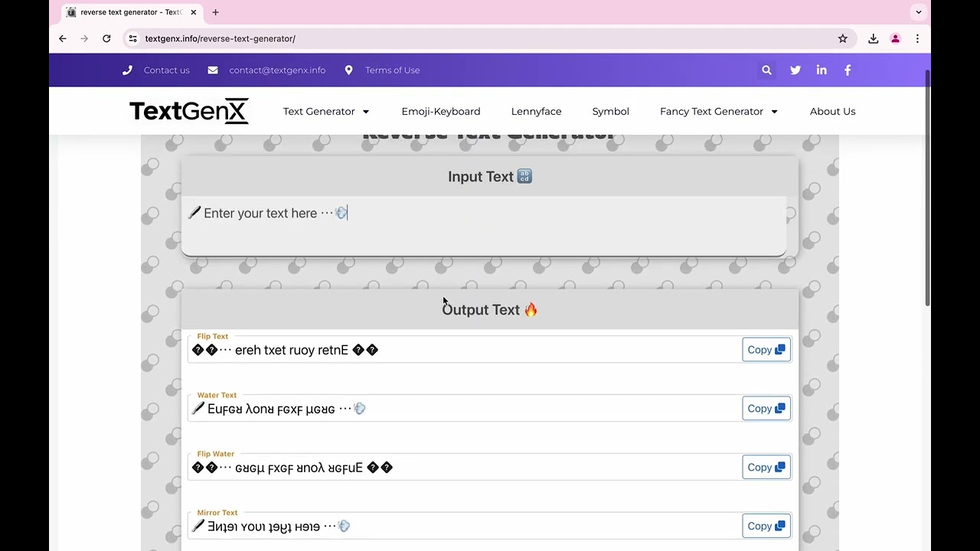Open the Chrome three-dot menu

[x=917, y=38]
